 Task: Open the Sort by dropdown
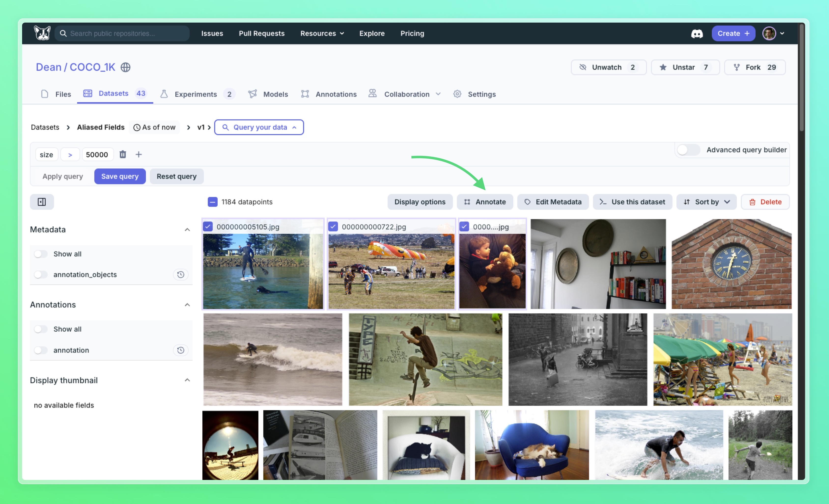tap(706, 202)
